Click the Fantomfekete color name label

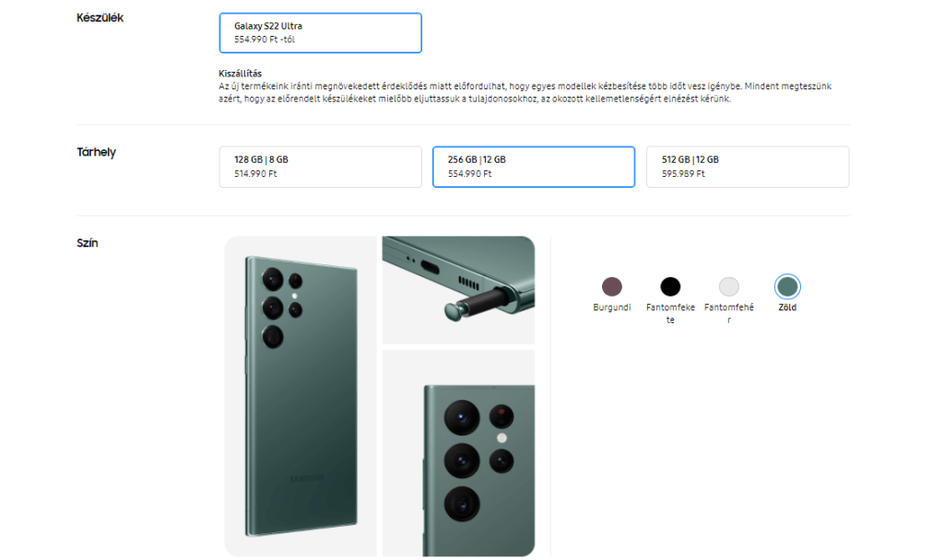click(x=670, y=313)
